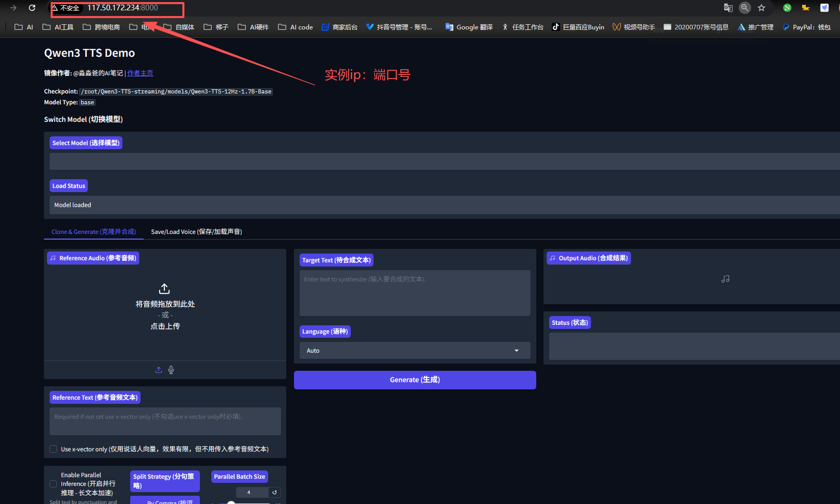The image size is (840, 504).
Task: Toggle the Enable Parallel Inference checkbox
Action: [53, 484]
